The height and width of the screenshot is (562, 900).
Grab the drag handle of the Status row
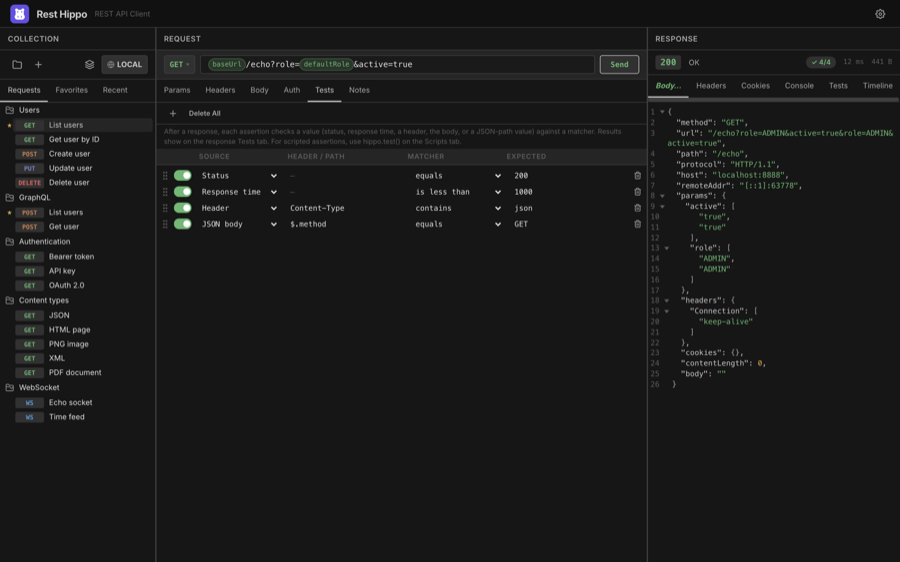[x=165, y=176]
